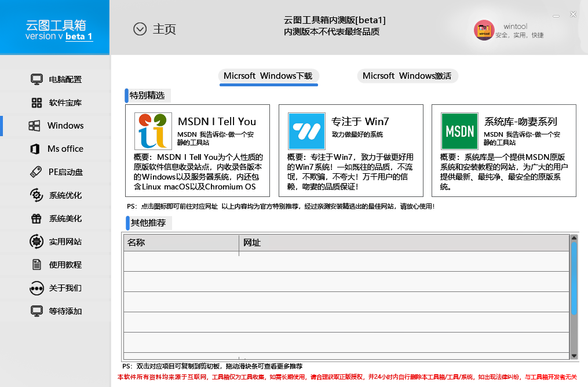Click the 系统库-吻妻系列 title

pos(520,122)
